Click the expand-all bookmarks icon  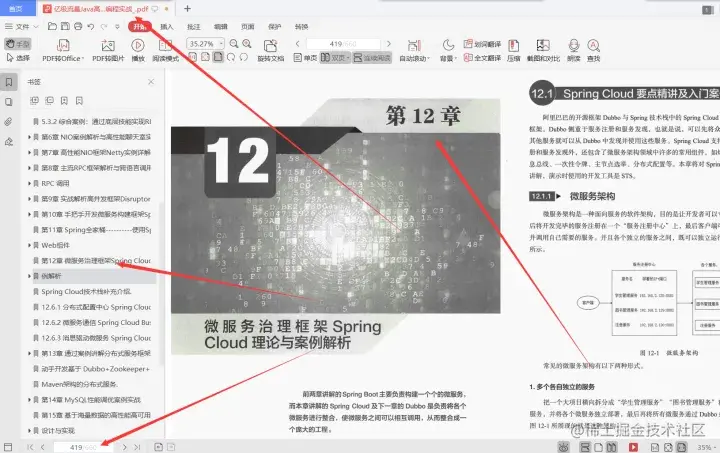coord(34,101)
